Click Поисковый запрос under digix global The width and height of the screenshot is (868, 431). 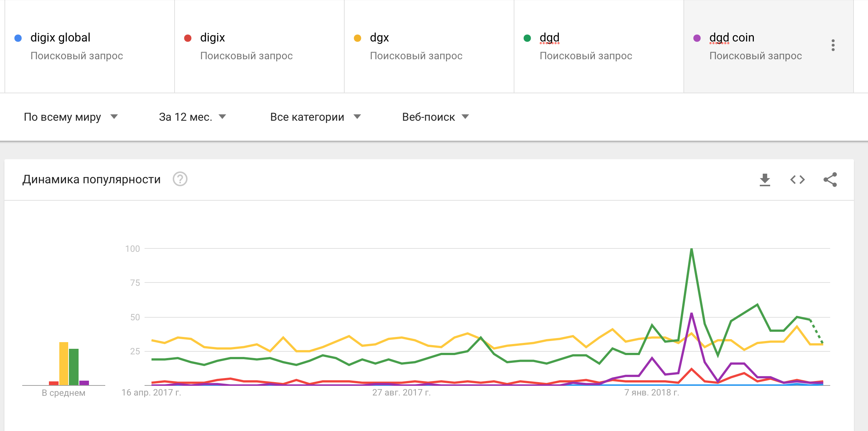click(77, 56)
